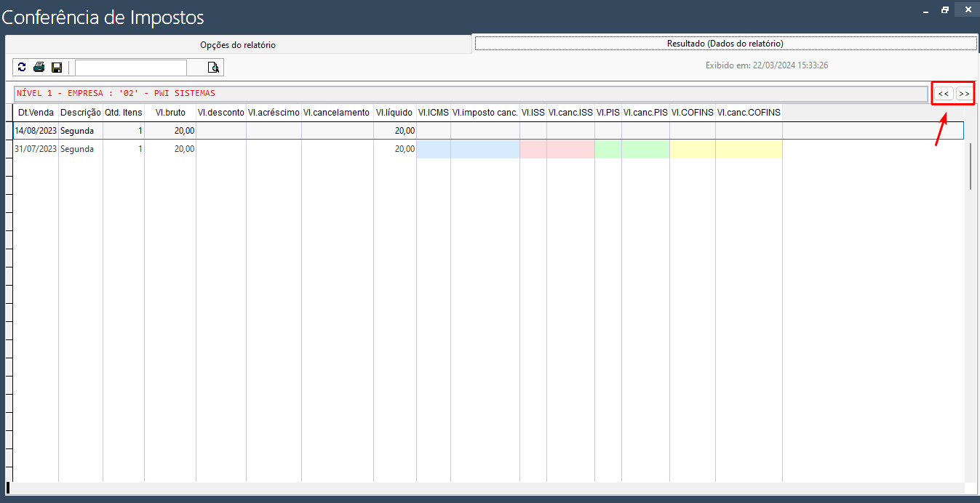Select the Vl.líquido column header
The image size is (980, 503).
(394, 113)
